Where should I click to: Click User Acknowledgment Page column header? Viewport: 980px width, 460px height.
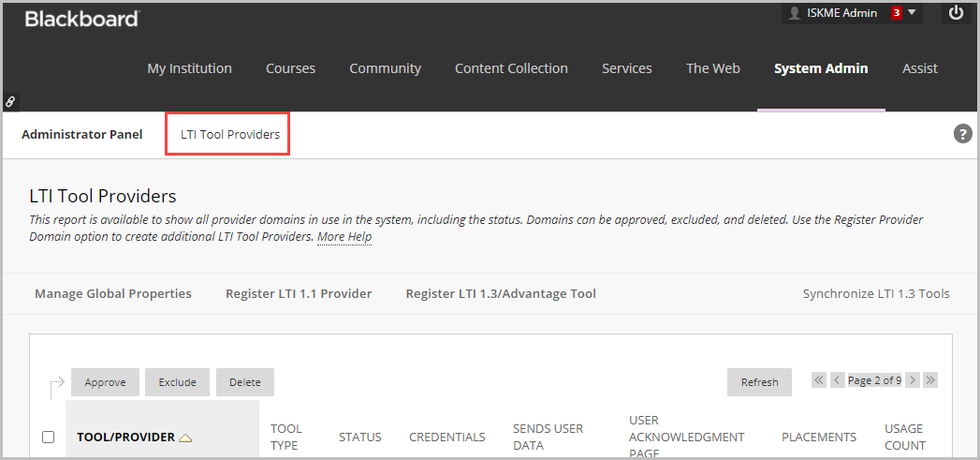[x=686, y=437]
